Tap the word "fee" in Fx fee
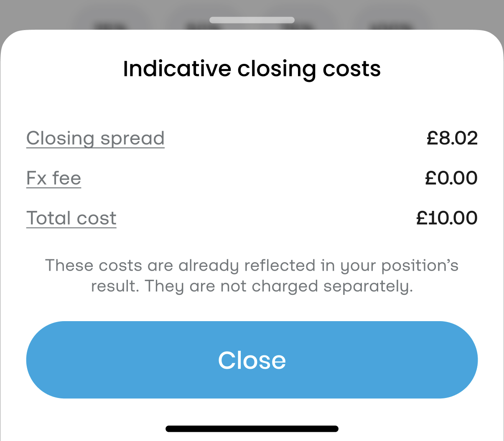504x441 pixels. point(66,178)
